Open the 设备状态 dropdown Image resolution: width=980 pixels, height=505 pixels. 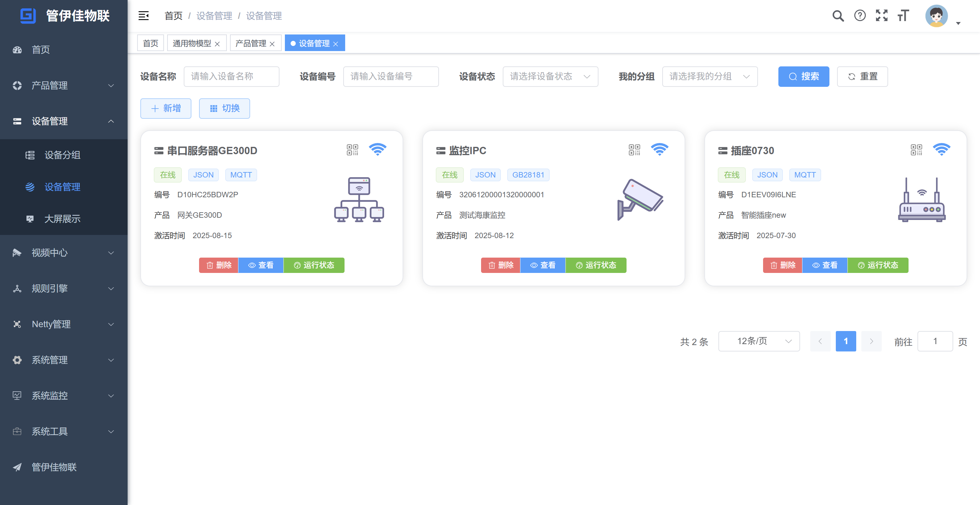(x=550, y=77)
